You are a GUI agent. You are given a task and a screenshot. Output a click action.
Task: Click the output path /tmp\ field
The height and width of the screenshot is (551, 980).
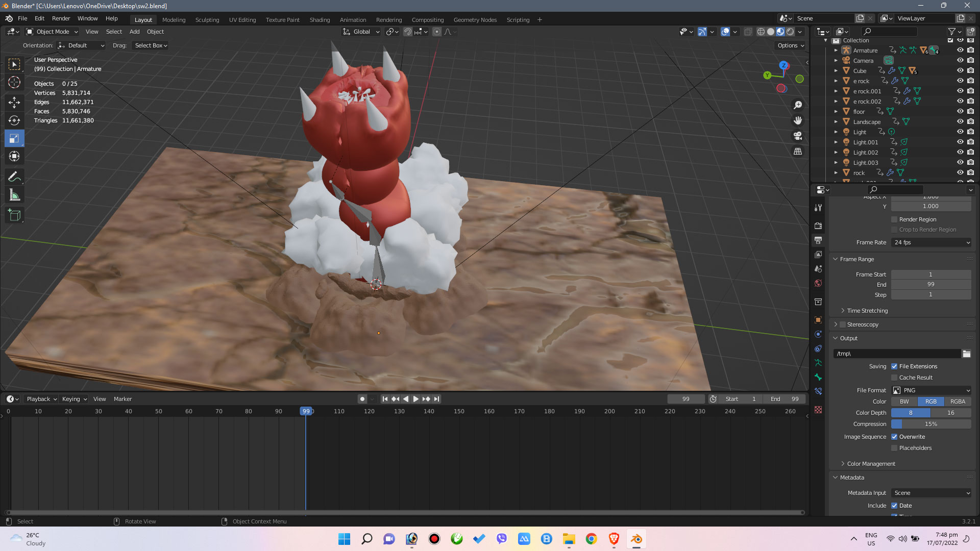[897, 354]
